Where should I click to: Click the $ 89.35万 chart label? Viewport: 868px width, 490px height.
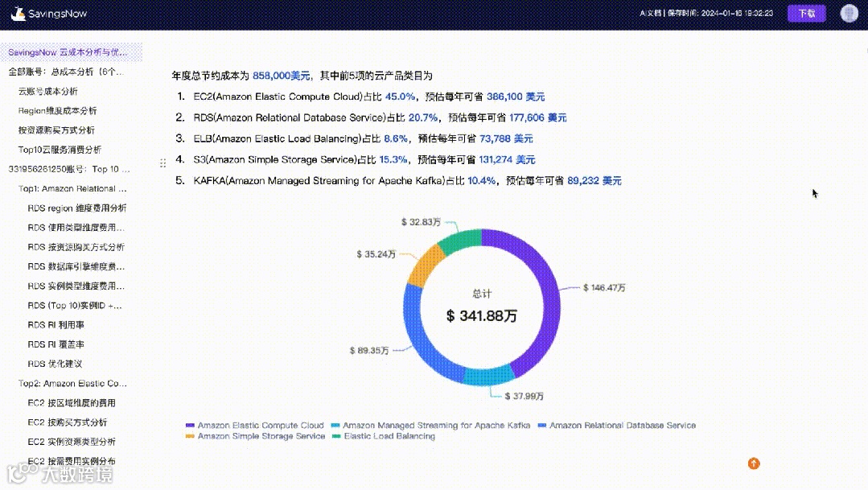tap(369, 351)
